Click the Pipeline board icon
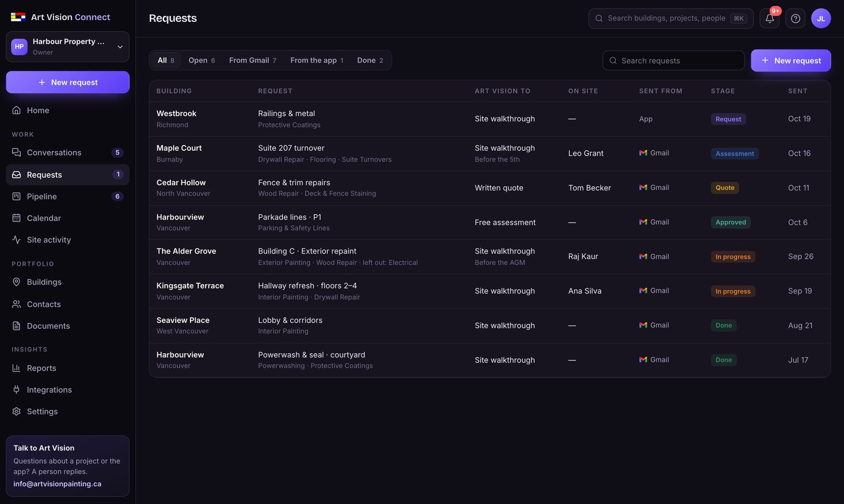 (16, 196)
